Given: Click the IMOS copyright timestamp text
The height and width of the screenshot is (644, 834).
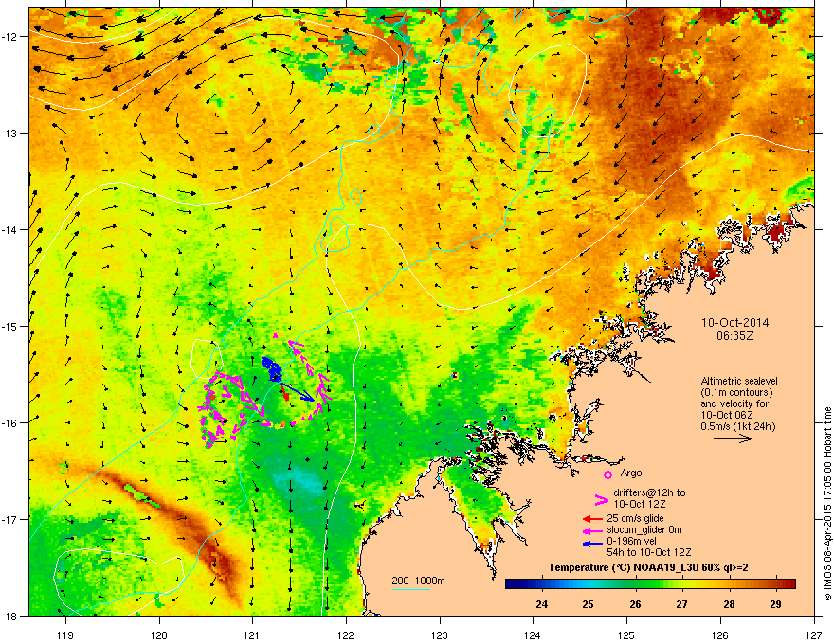Looking at the screenshot, I should tap(827, 504).
